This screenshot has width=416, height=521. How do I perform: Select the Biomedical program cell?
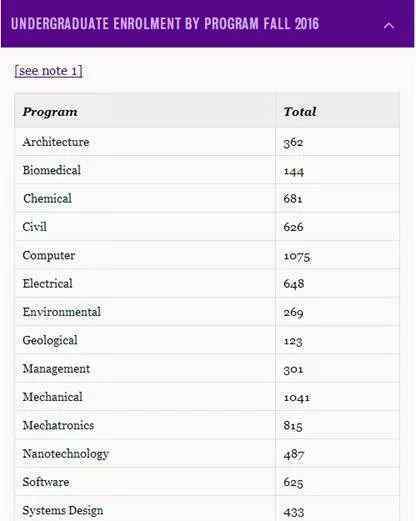pos(145,170)
